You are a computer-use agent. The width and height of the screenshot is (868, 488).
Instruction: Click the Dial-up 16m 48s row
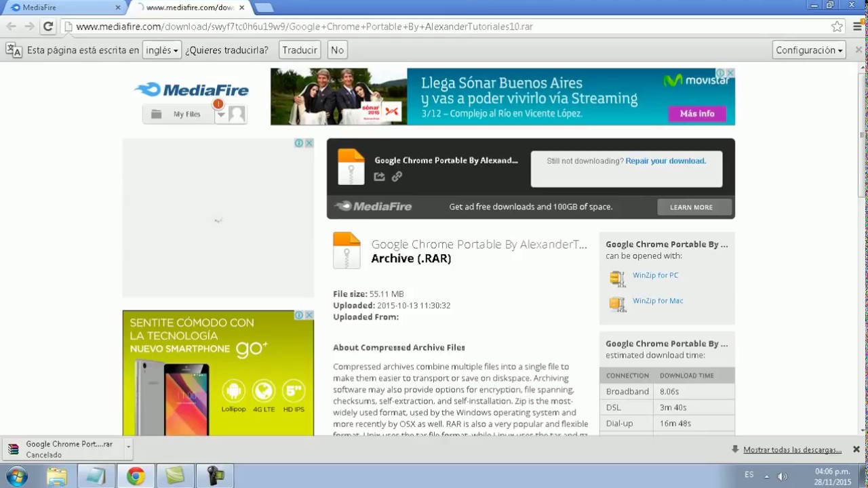pyautogui.click(x=667, y=424)
